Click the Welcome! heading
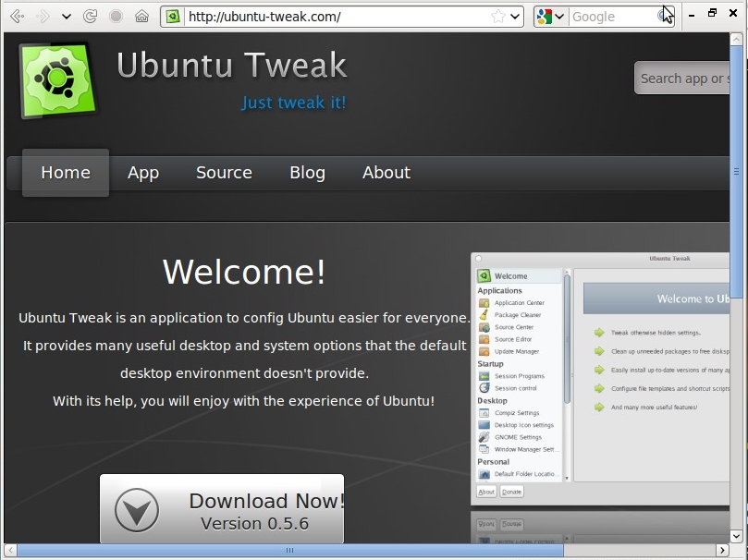 244,272
